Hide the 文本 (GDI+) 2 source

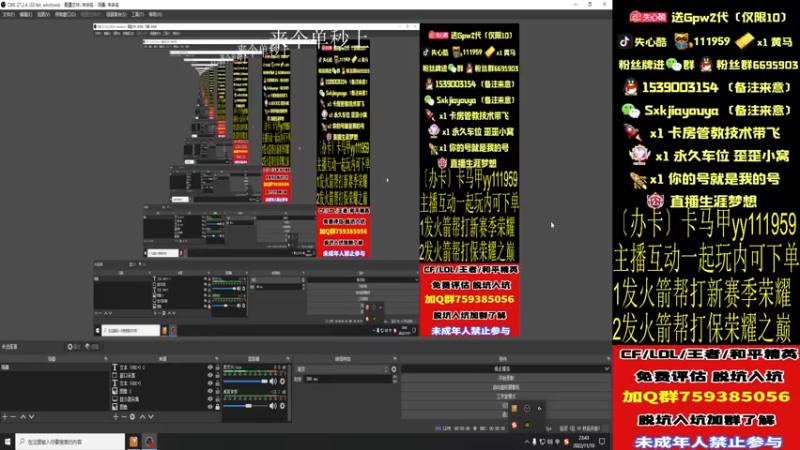pyautogui.click(x=210, y=367)
